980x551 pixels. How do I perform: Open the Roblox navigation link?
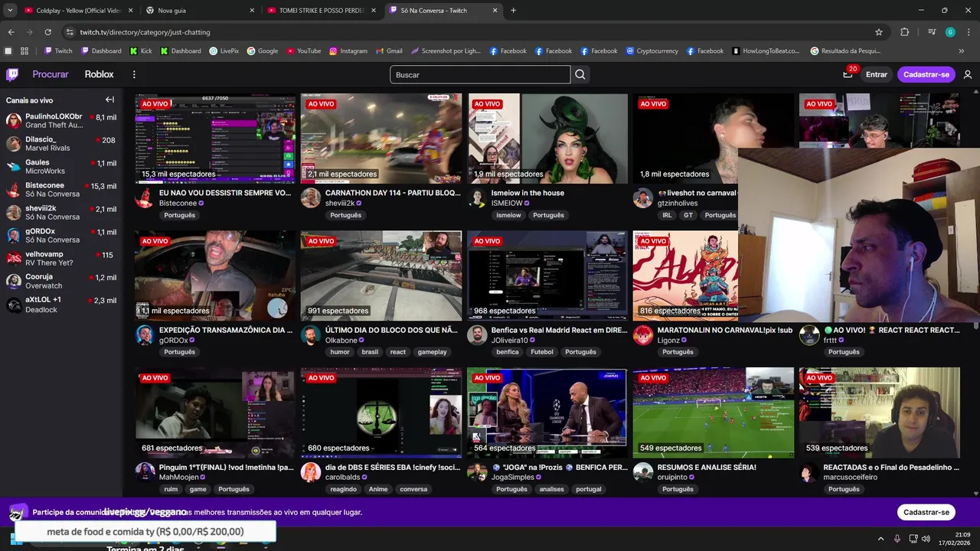99,74
